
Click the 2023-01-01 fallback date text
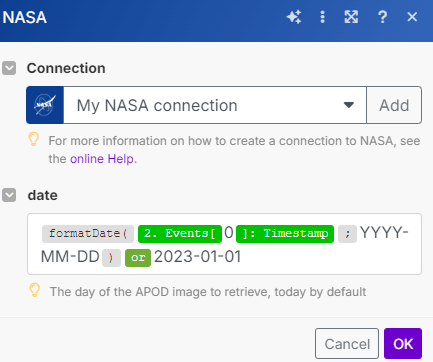197,257
